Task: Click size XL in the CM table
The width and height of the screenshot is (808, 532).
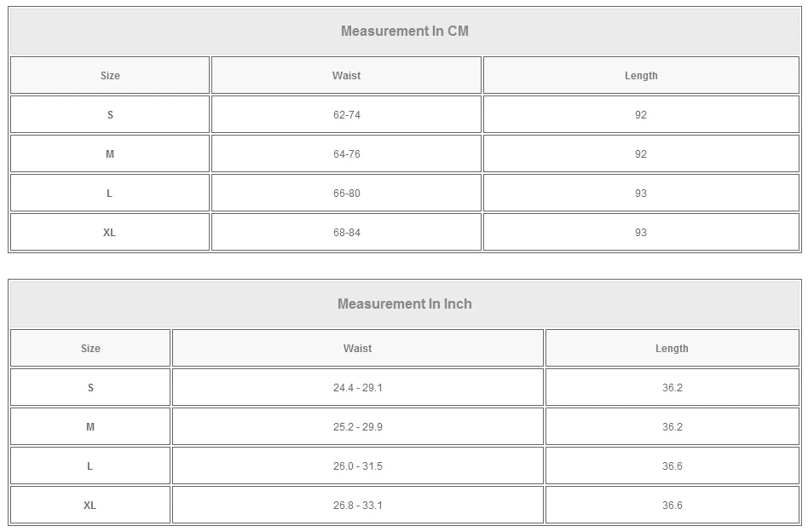Action: coord(110,233)
